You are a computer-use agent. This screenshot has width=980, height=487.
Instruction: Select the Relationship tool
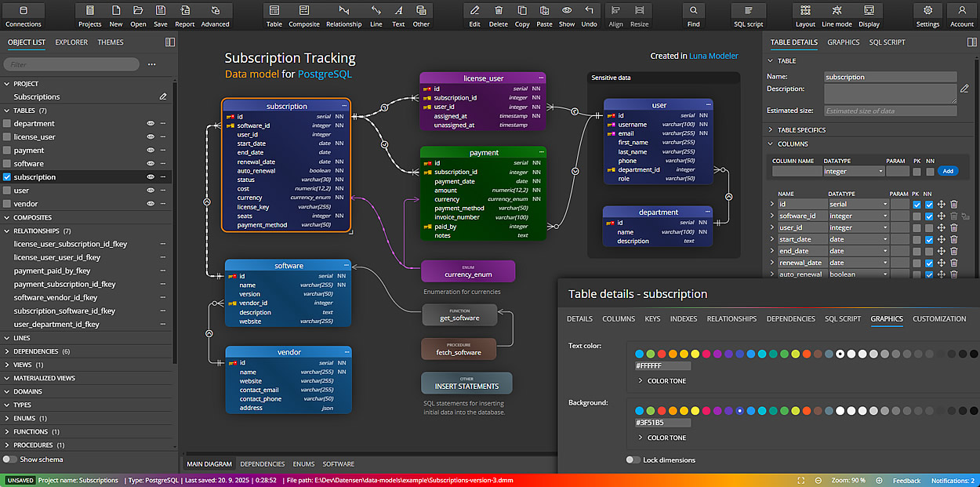click(343, 15)
